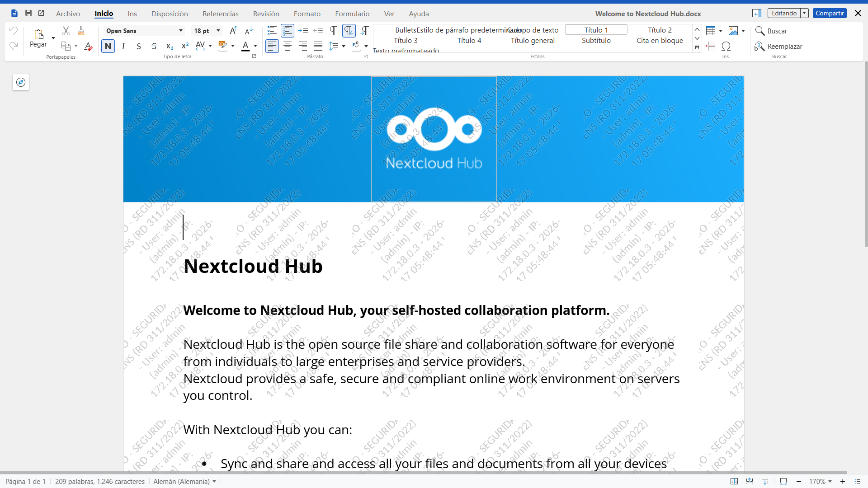Toggle Italic formatting
This screenshot has height=488, width=868.
click(x=123, y=46)
